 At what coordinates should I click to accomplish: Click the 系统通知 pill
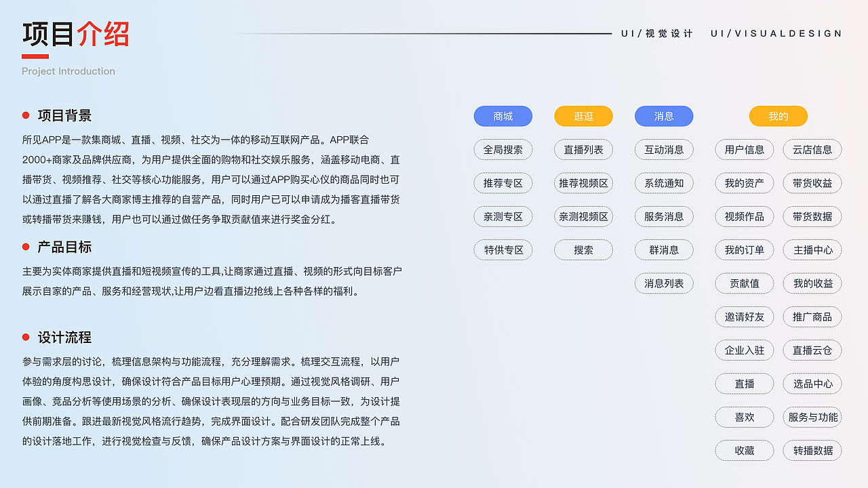point(664,183)
